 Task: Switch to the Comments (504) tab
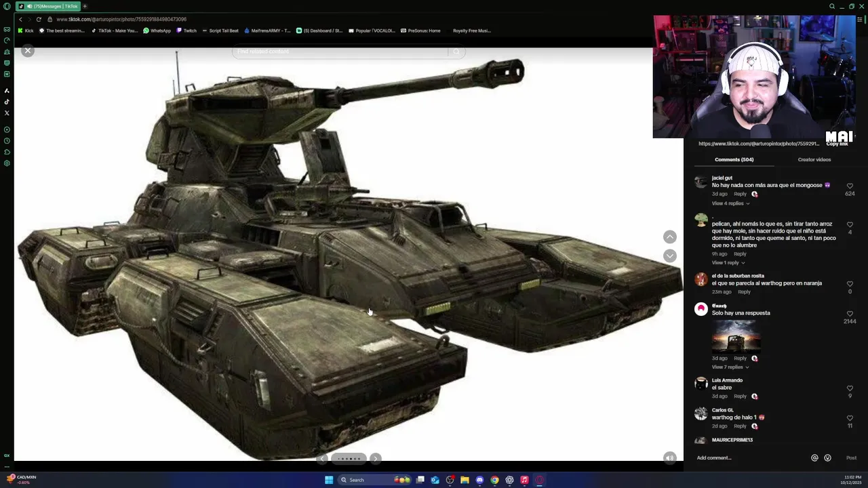point(734,159)
